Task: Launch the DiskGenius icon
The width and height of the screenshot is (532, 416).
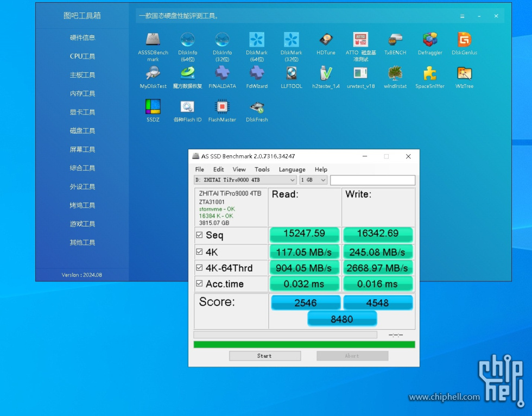Action: [465, 40]
